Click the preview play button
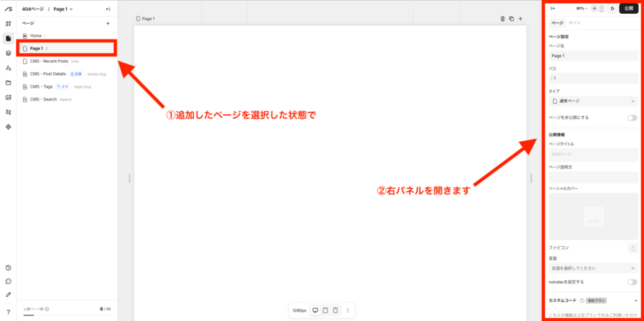Image resolution: width=644 pixels, height=321 pixels. (x=613, y=9)
